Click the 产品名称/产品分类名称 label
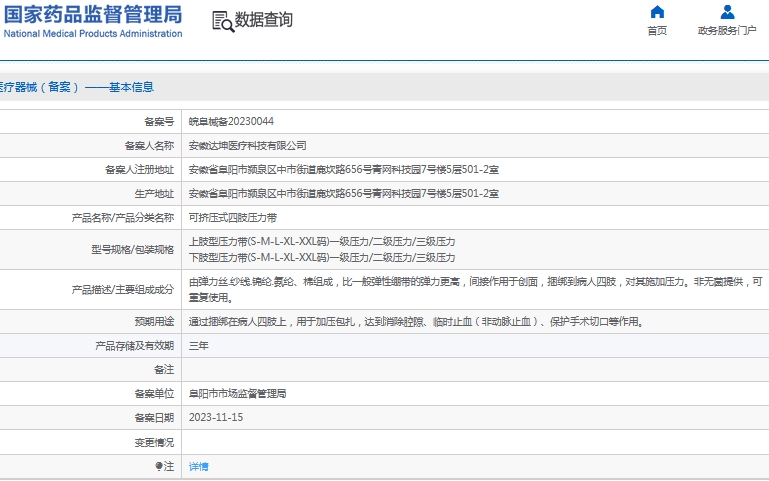Viewport: 769px width, 481px height. [123, 218]
